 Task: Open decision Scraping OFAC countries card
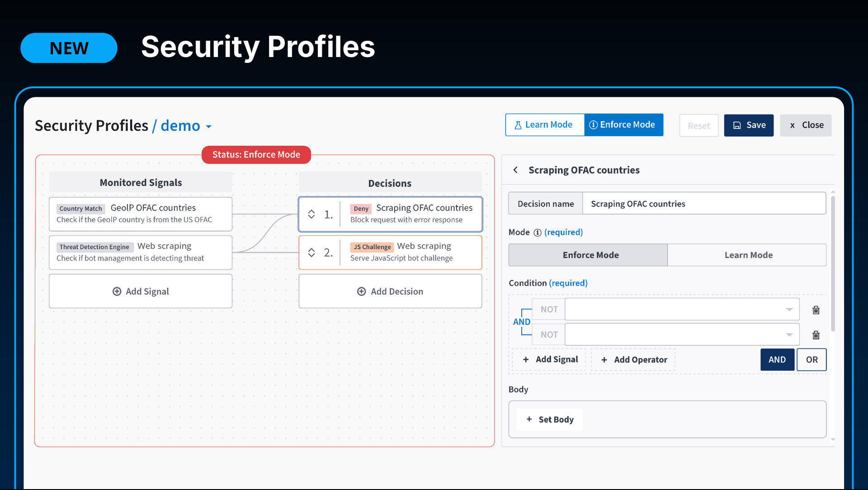[x=390, y=214]
